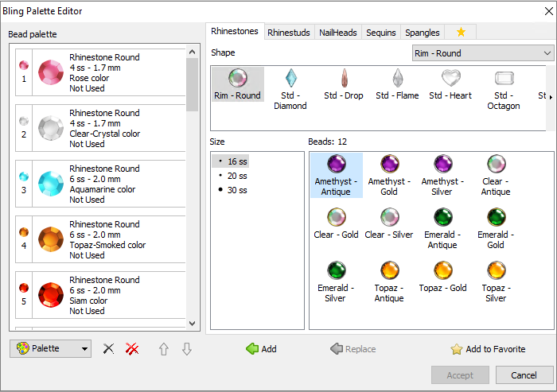
Task: Open the Palette dropdown menu
Action: coord(50,348)
